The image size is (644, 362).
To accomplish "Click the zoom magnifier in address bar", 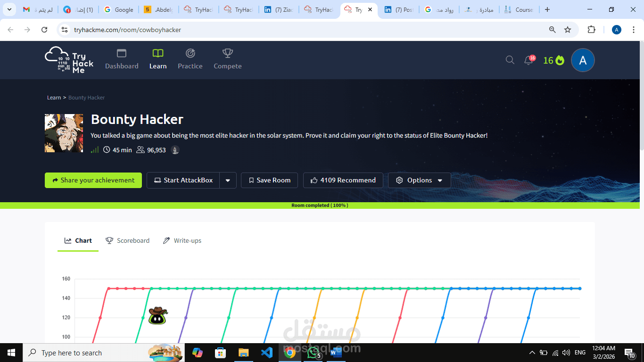I will pyautogui.click(x=553, y=30).
